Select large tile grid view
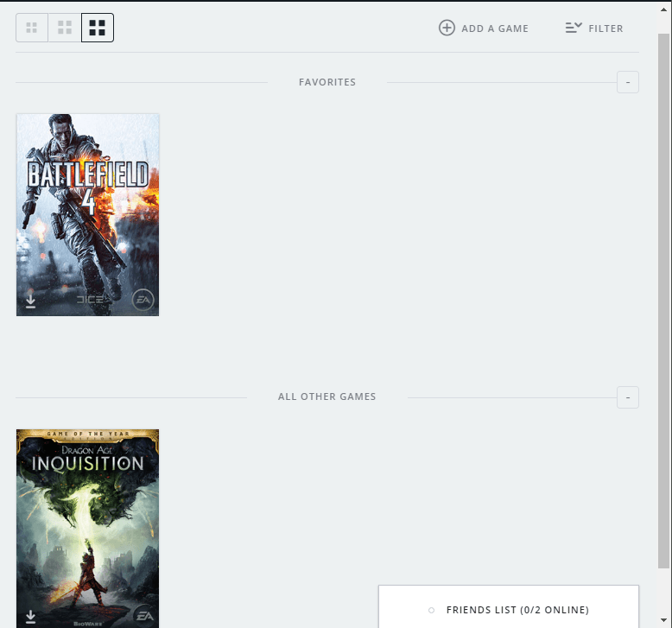The width and height of the screenshot is (672, 628). click(98, 28)
